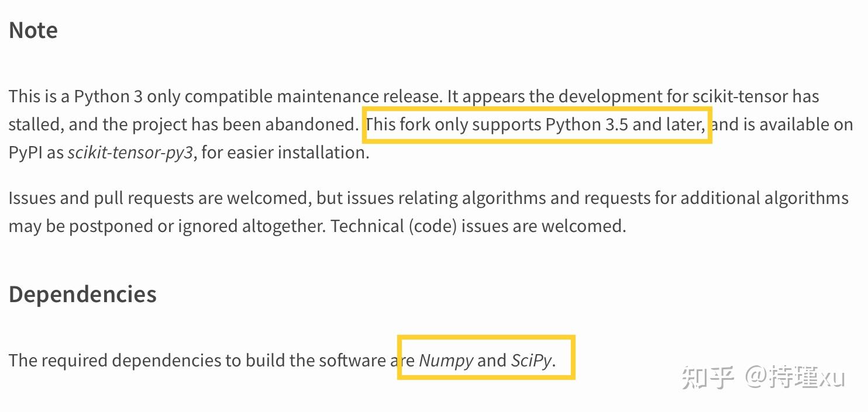Image resolution: width=868 pixels, height=412 pixels.
Task: Click the italic word SciPy
Action: (531, 361)
